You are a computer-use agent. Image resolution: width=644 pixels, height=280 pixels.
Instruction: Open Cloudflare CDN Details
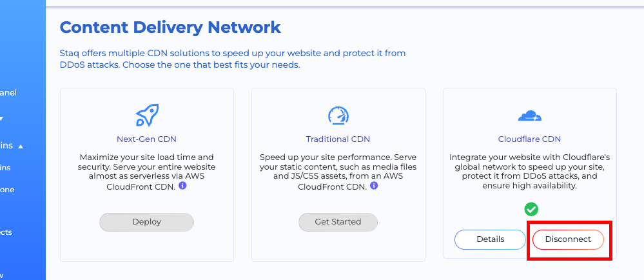(x=490, y=239)
